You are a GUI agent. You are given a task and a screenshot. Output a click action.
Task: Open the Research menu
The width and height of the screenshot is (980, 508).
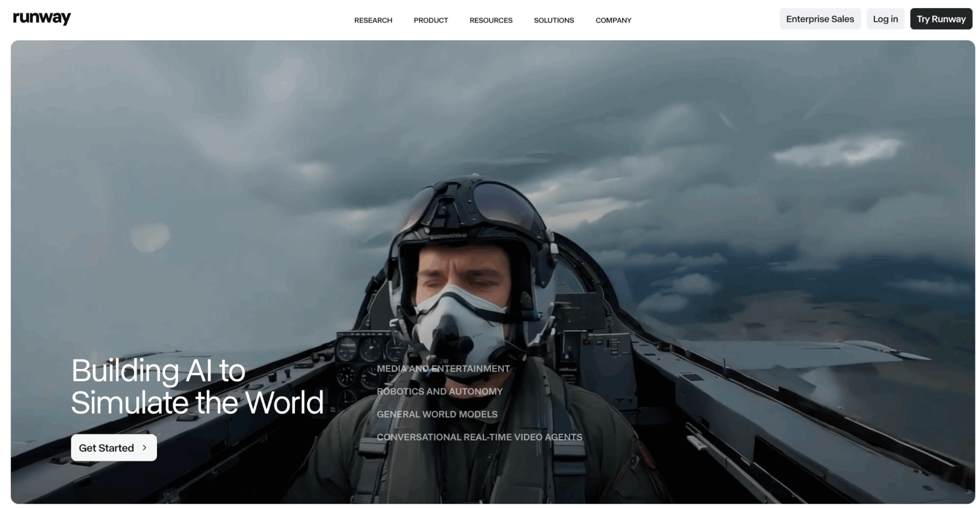click(373, 20)
